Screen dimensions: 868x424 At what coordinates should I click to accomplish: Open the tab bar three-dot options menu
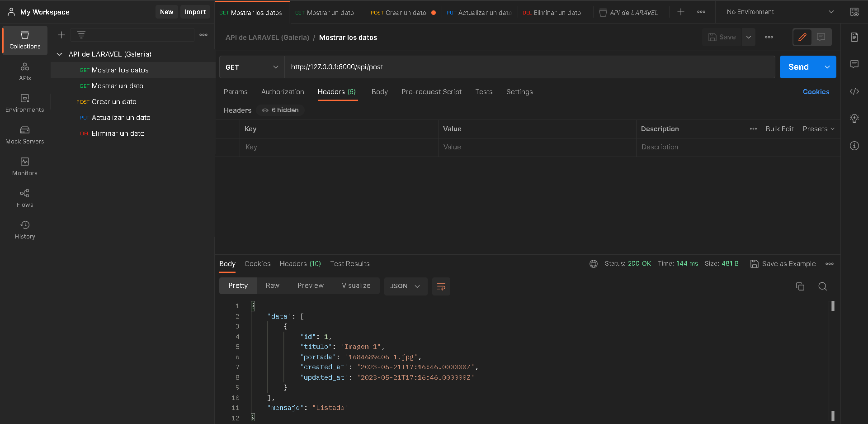[701, 12]
